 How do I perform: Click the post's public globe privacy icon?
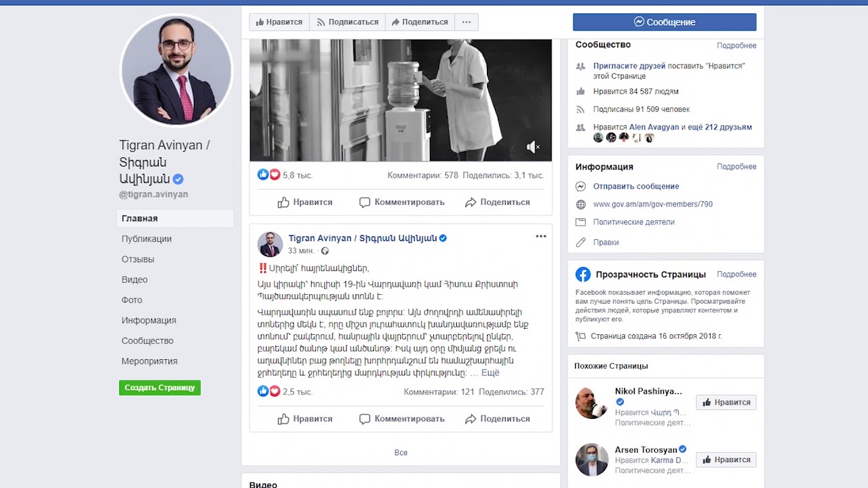pyautogui.click(x=325, y=251)
